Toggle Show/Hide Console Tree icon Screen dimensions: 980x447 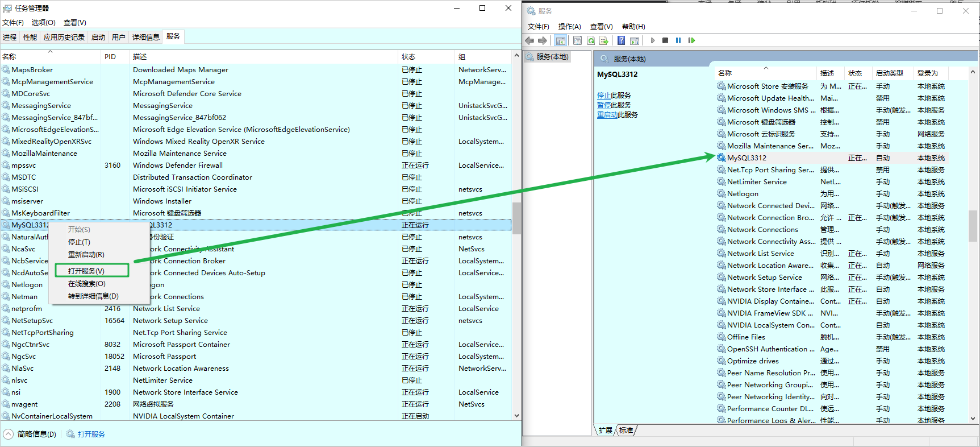point(561,40)
